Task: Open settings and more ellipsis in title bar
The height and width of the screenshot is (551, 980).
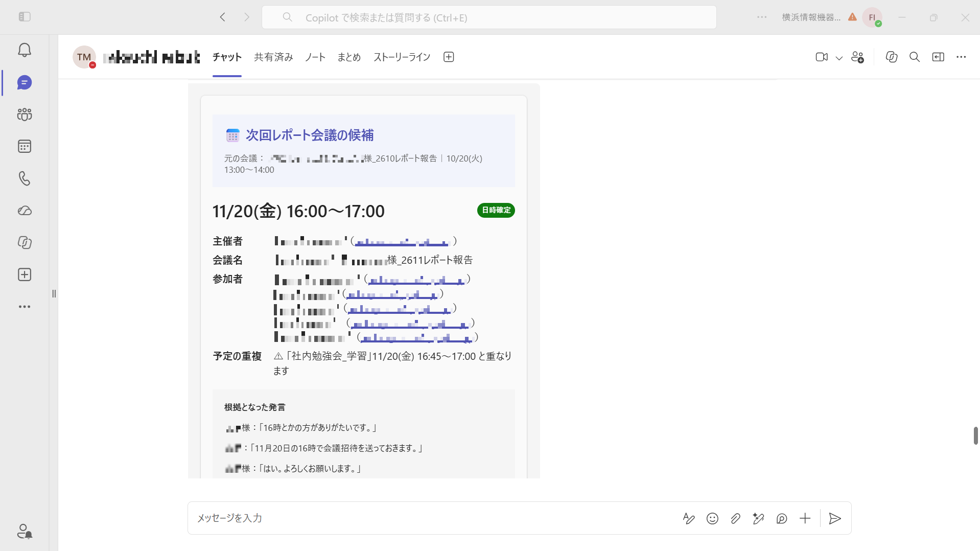Action: pyautogui.click(x=762, y=17)
